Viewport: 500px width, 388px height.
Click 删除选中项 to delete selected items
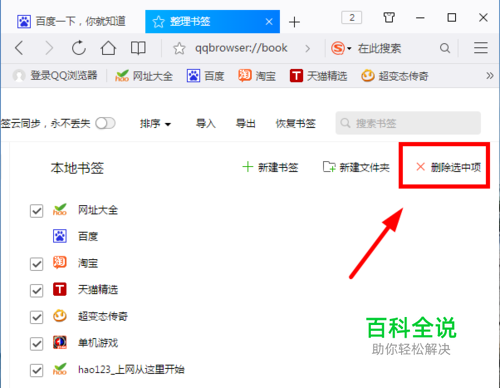(x=448, y=167)
